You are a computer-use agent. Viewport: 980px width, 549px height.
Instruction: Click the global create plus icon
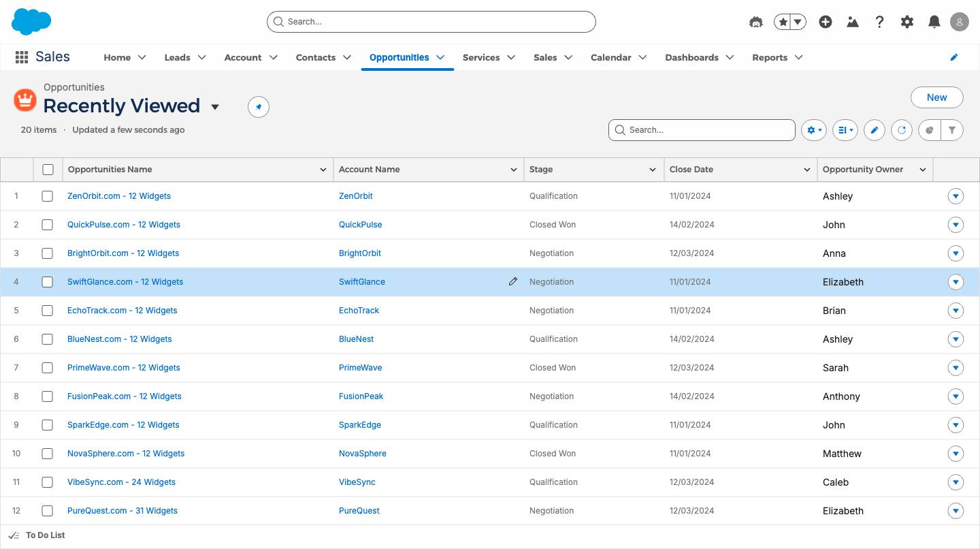(826, 22)
